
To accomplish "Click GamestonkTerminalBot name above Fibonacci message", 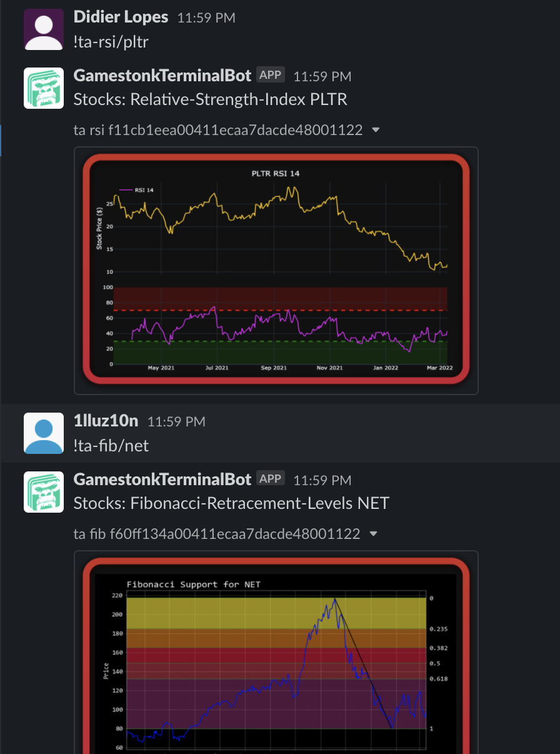I will coord(162,480).
